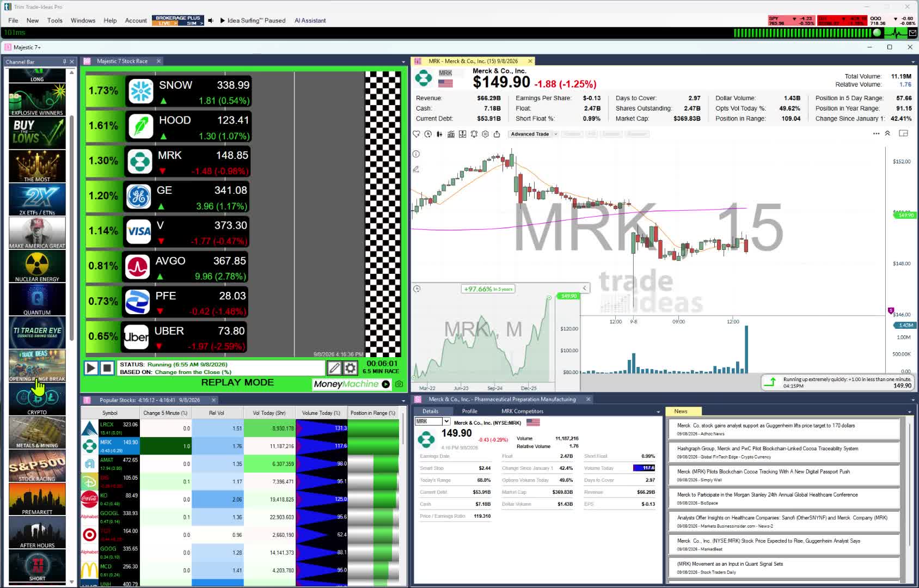919x588 pixels.
Task: Open chart indicators icon
Action: point(451,134)
